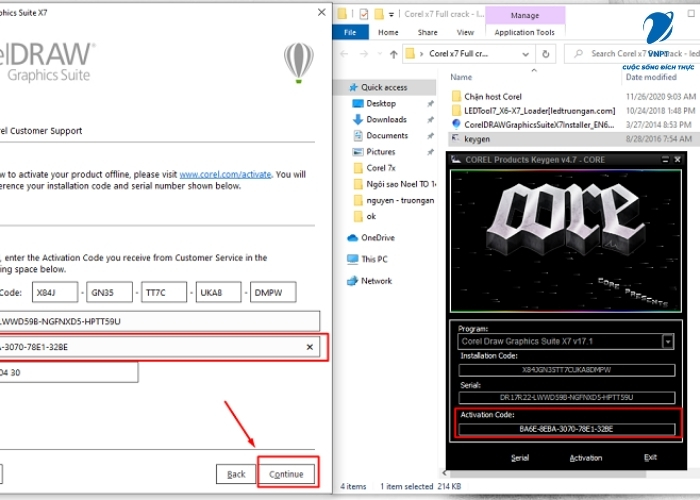
Task: Click the X to clear activation code field
Action: 310,346
